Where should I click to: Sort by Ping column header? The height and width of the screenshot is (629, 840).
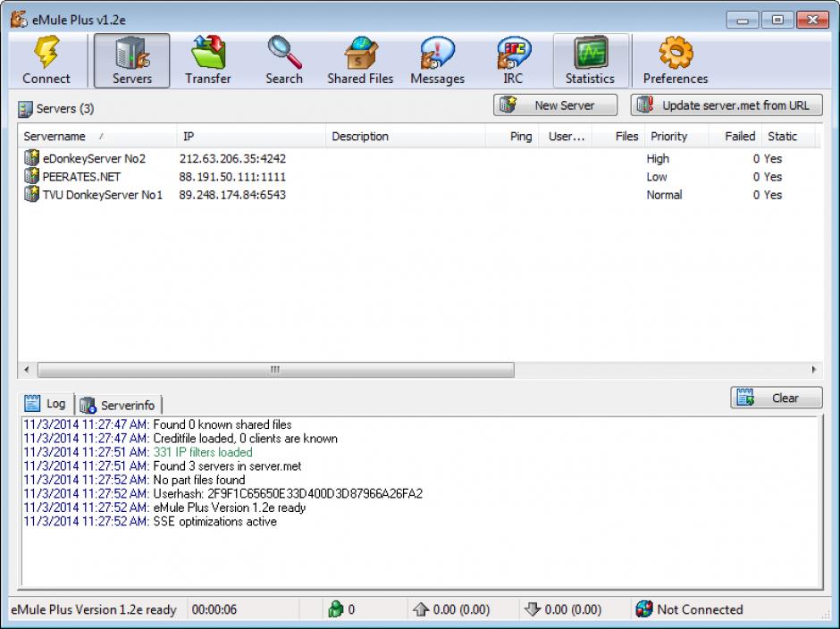(512, 136)
